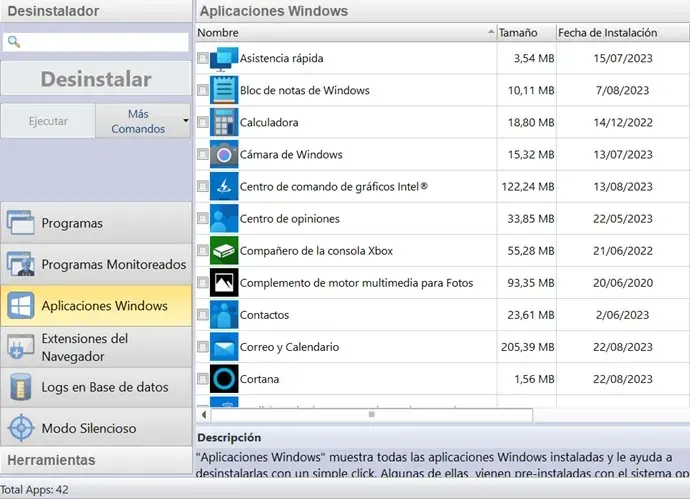Select Compañero de la consola Xbox name
Image resolution: width=690 pixels, height=499 pixels.
[316, 251]
